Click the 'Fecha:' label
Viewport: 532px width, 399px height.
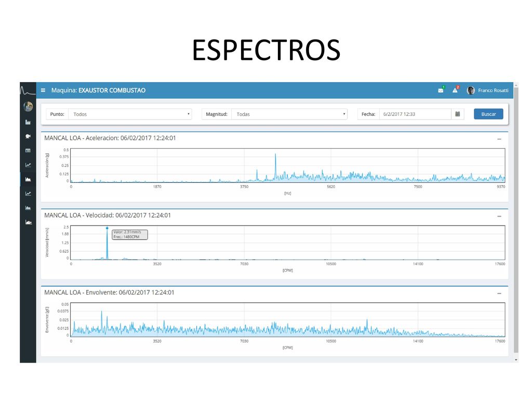click(368, 114)
